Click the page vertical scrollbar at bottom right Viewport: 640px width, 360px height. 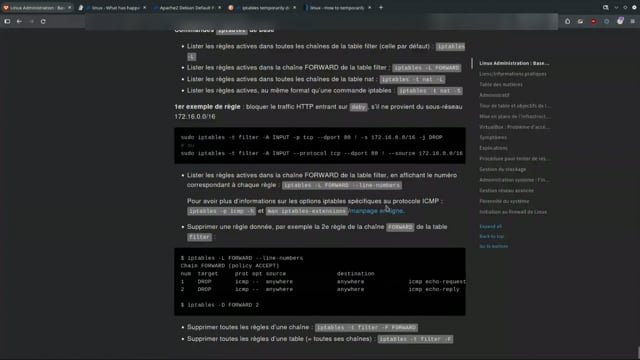(638, 352)
